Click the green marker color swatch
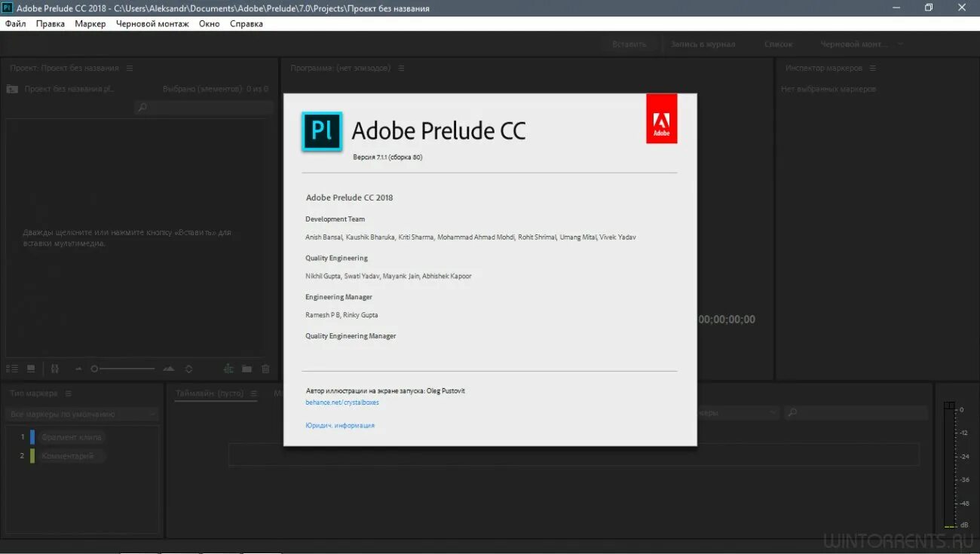The height and width of the screenshot is (554, 980). 32,456
